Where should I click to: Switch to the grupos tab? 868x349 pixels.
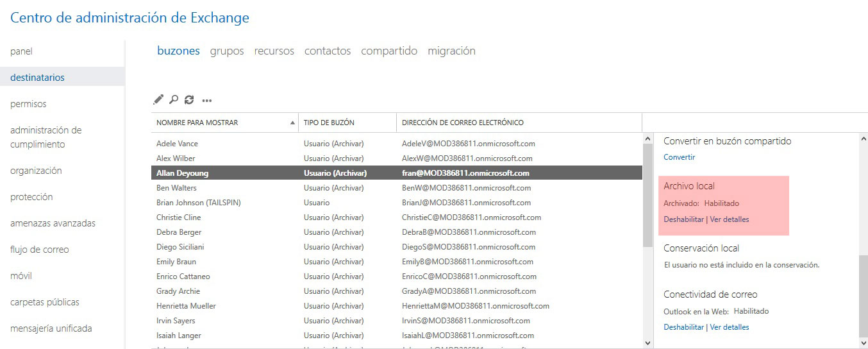click(x=227, y=51)
